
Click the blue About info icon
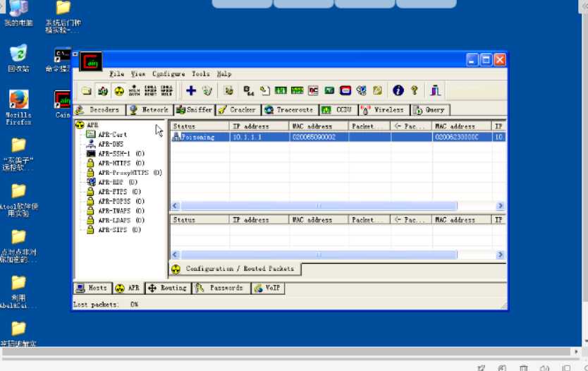pyautogui.click(x=398, y=90)
